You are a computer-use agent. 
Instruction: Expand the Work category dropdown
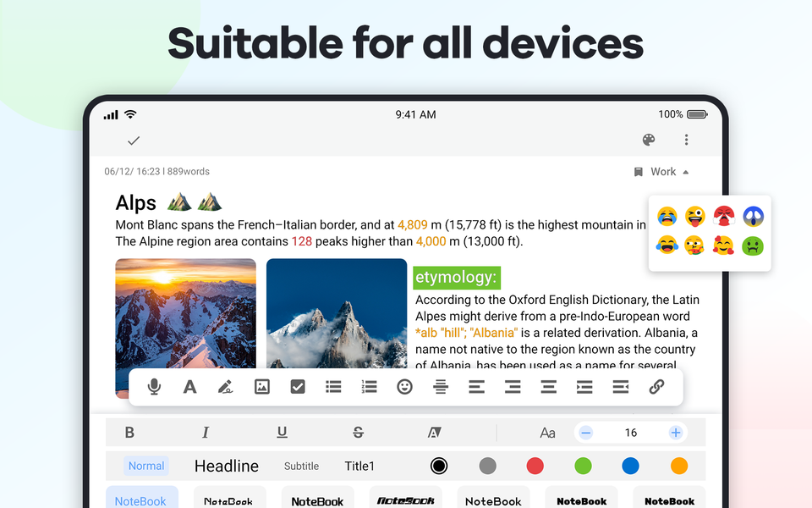tap(662, 172)
